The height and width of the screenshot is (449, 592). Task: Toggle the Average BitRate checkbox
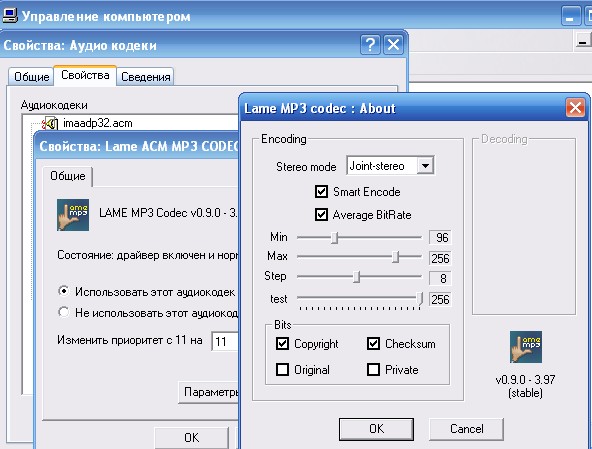(x=321, y=214)
